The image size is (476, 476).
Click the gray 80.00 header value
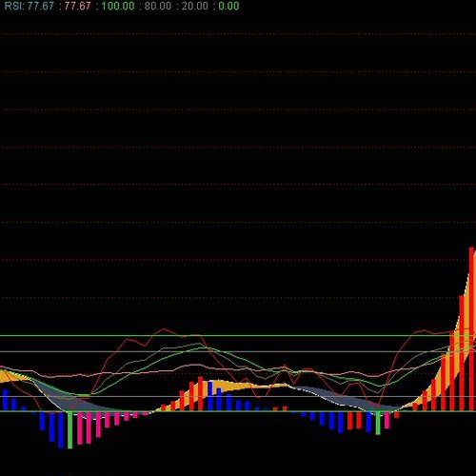pos(158,6)
